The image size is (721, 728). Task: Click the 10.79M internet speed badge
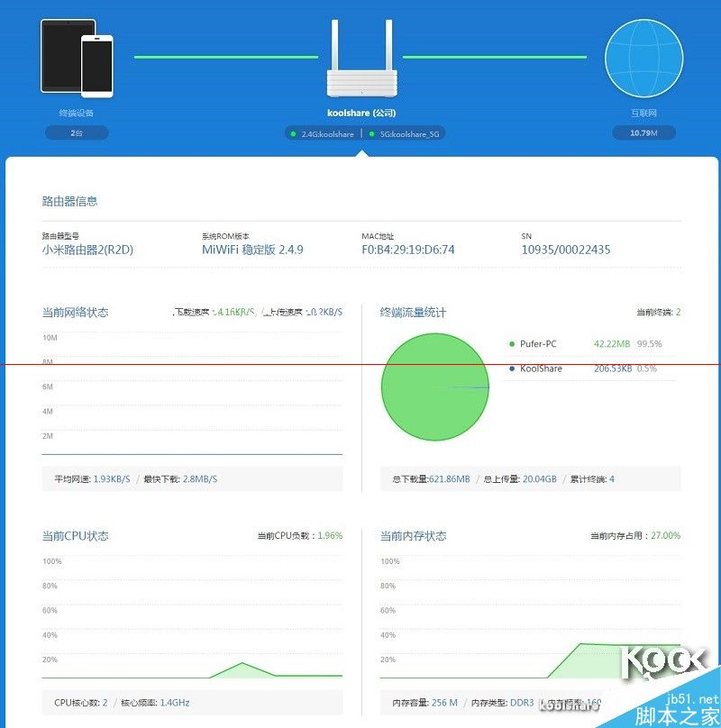tap(643, 132)
